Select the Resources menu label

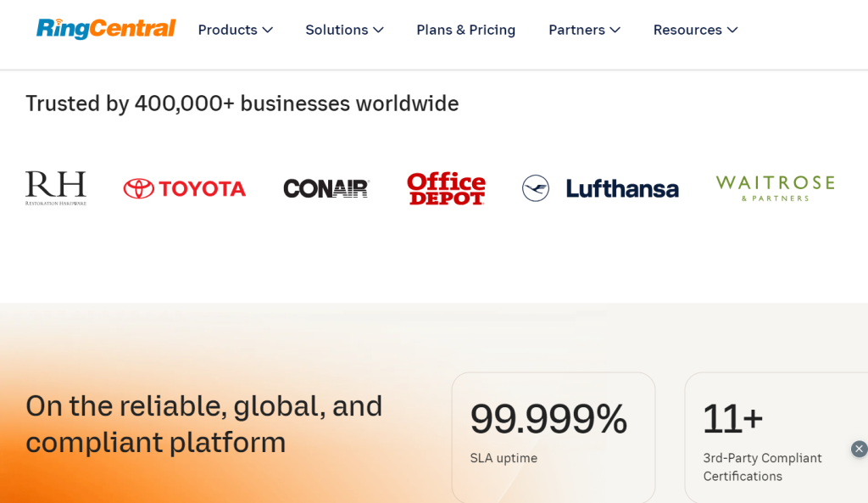click(687, 30)
